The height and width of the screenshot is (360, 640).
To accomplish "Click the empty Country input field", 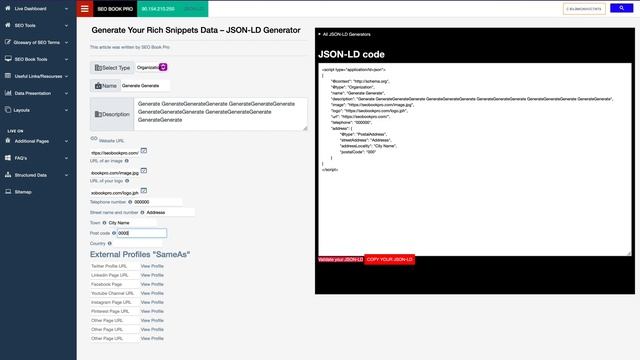I will click(138, 244).
